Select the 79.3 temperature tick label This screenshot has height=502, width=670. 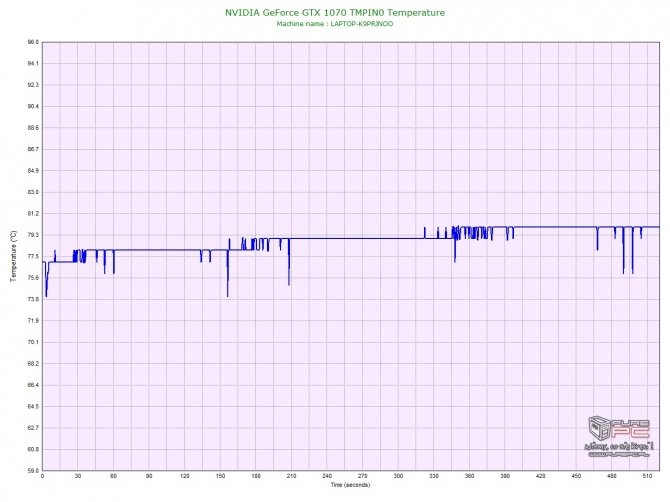[x=33, y=235]
